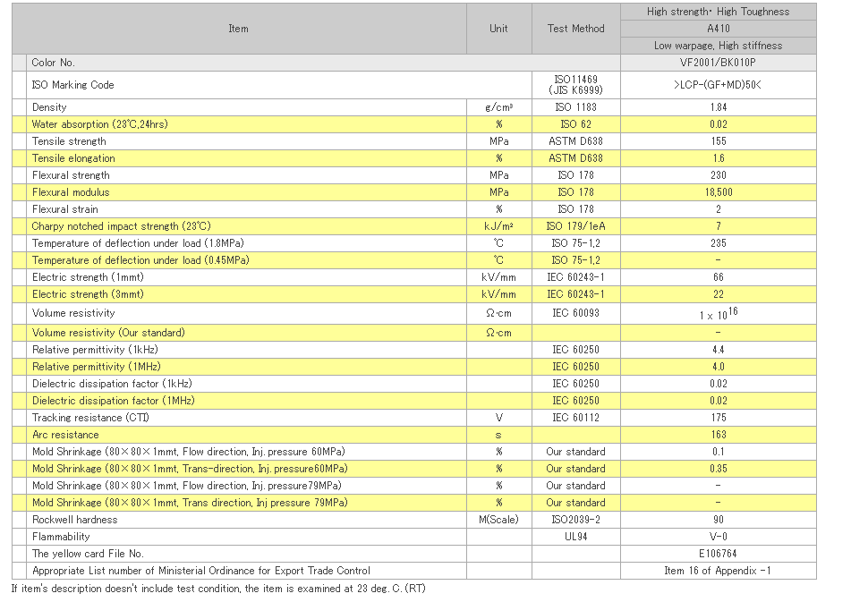Click the UL94 test method cell
868x602 pixels.
click(x=575, y=537)
